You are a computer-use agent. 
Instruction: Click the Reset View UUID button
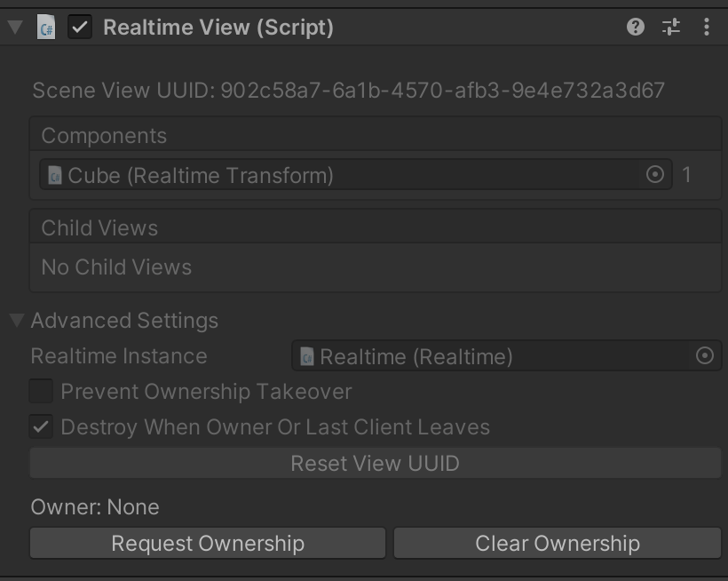(x=375, y=463)
